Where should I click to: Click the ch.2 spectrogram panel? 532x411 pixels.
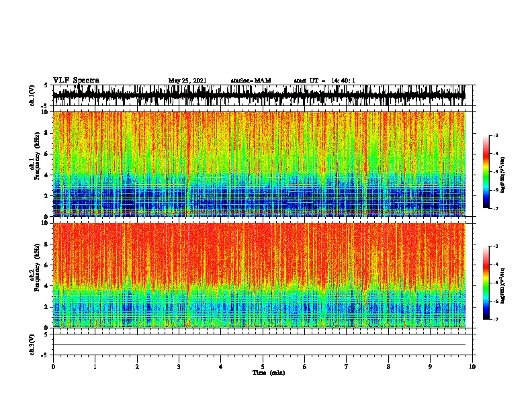point(259,275)
